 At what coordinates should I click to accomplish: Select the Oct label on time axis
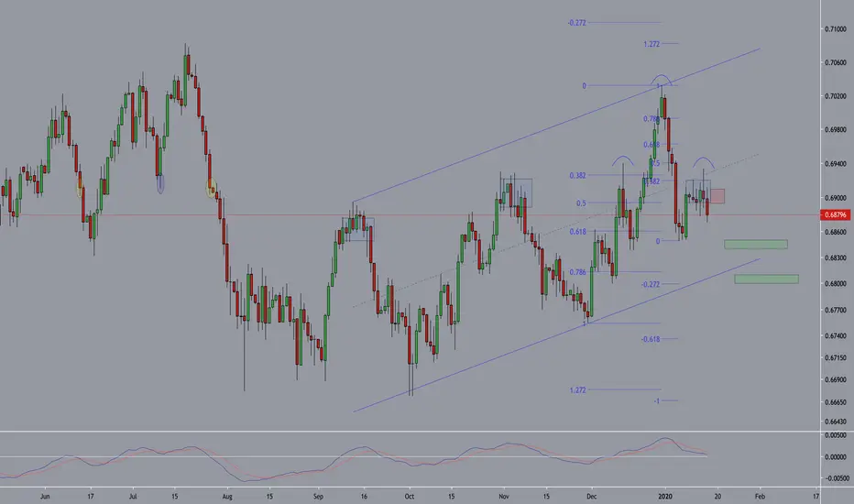point(409,497)
